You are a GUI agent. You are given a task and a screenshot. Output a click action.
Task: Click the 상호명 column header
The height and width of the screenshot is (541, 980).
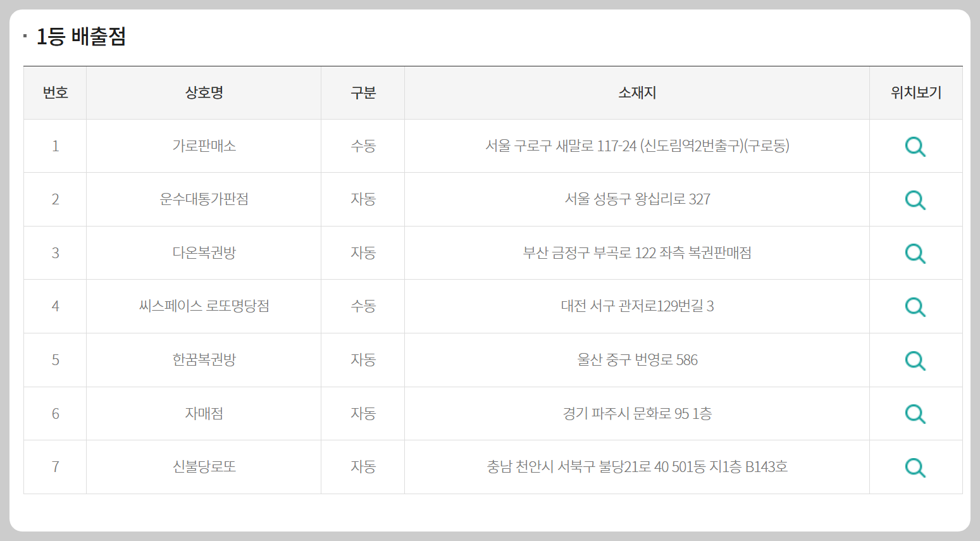tap(203, 92)
